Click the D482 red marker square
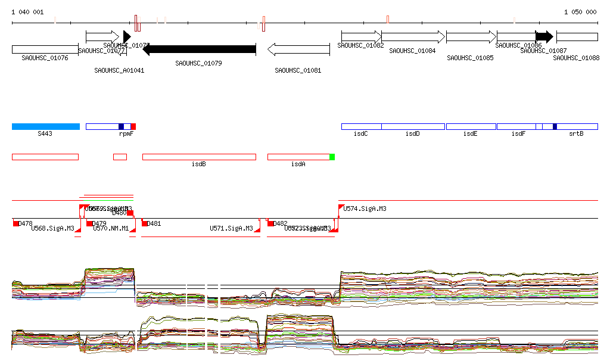The height and width of the screenshot is (364, 610). [x=270, y=223]
